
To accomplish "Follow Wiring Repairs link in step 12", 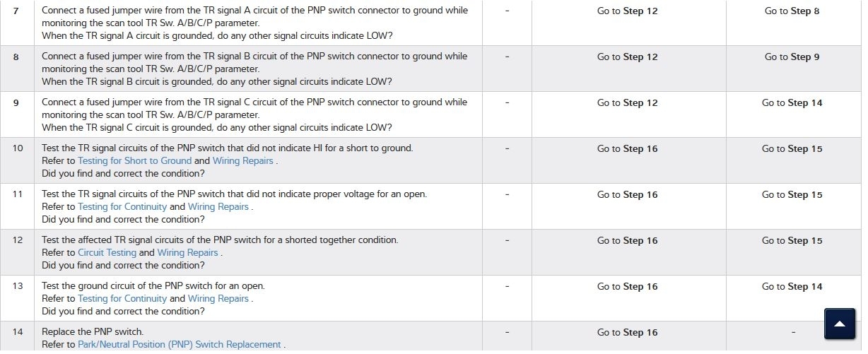I will pyautogui.click(x=187, y=253).
